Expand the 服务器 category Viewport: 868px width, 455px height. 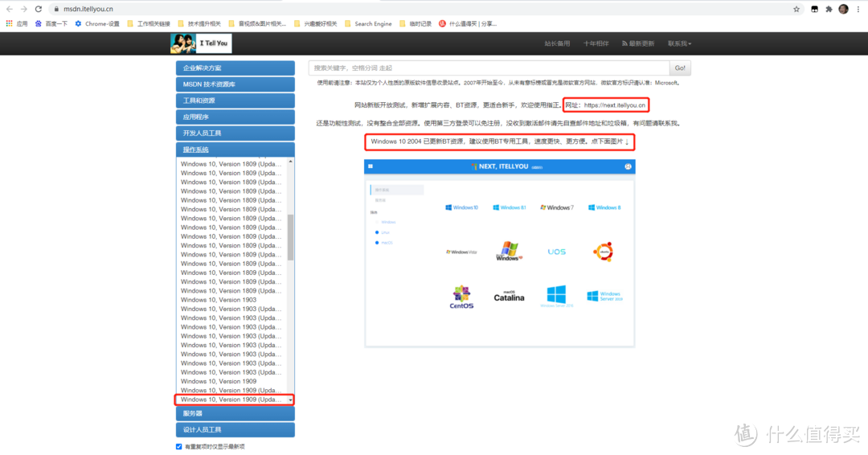(x=235, y=413)
